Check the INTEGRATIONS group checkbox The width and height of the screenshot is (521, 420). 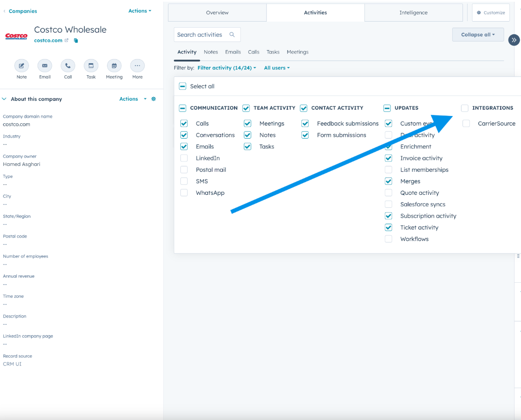tap(465, 108)
